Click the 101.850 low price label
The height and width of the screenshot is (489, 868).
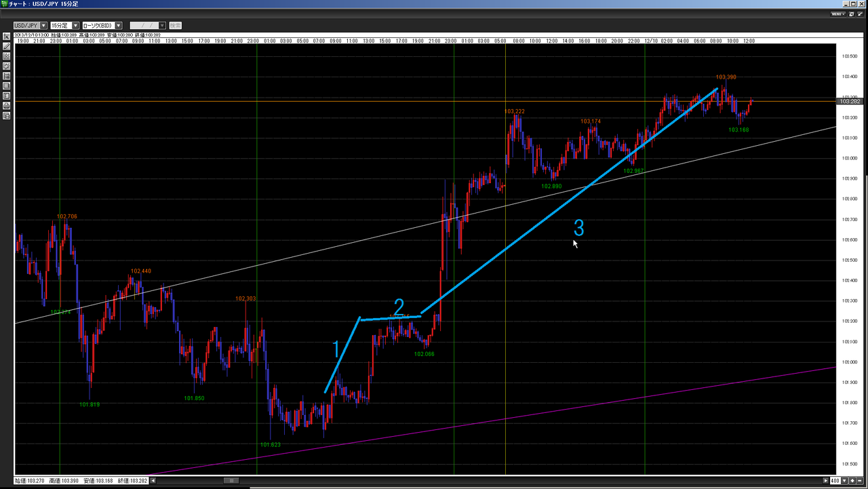point(194,398)
